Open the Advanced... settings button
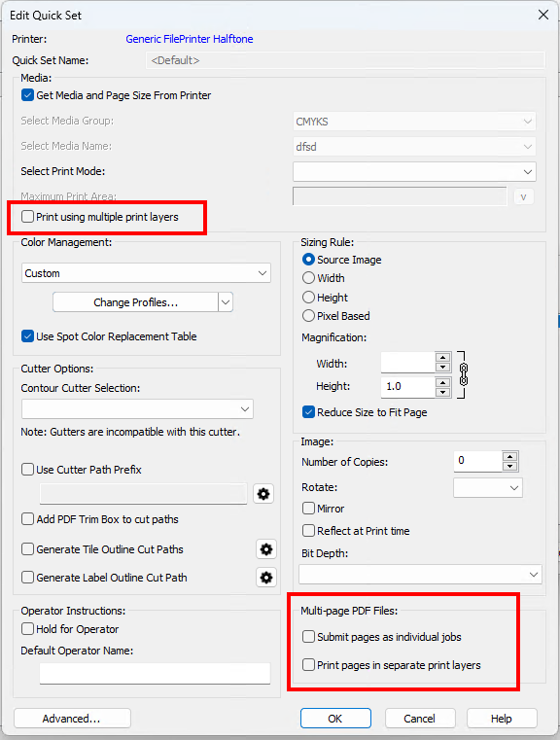 (72, 719)
